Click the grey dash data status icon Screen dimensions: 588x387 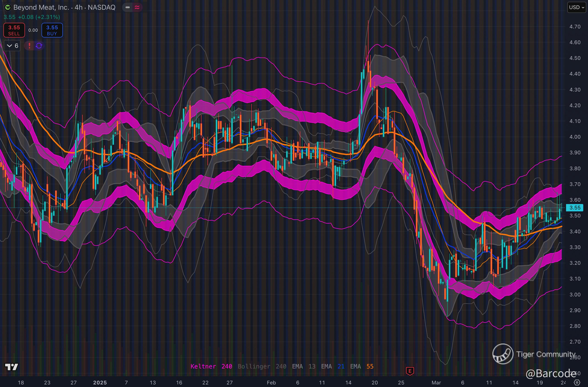[127, 7]
